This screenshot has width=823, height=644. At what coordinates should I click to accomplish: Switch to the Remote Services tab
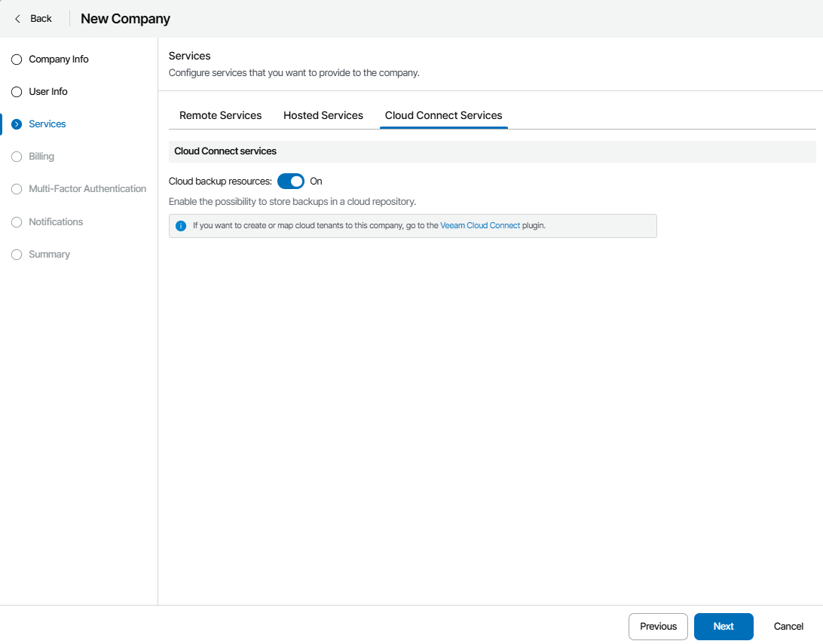click(220, 115)
